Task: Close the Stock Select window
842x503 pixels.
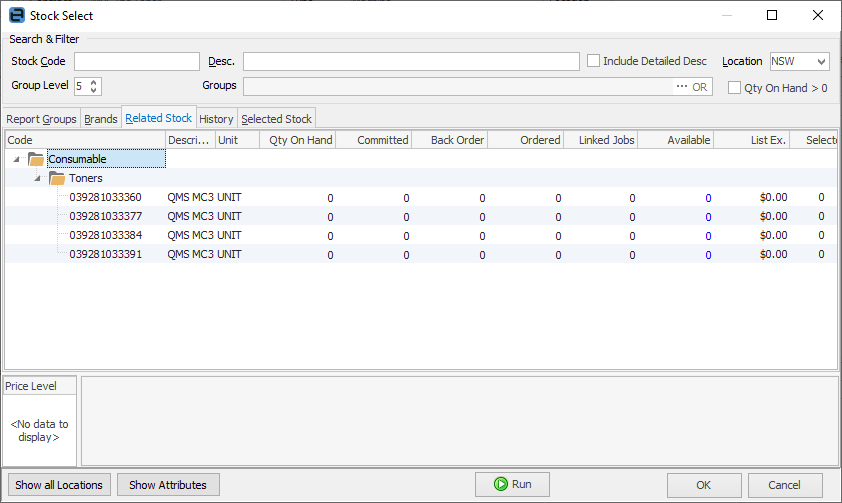Action: [x=817, y=15]
